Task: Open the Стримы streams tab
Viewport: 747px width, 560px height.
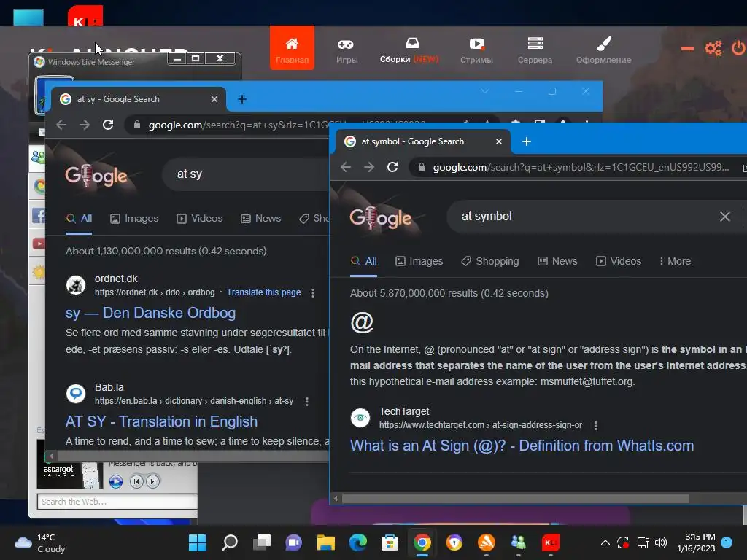Action: (476, 51)
